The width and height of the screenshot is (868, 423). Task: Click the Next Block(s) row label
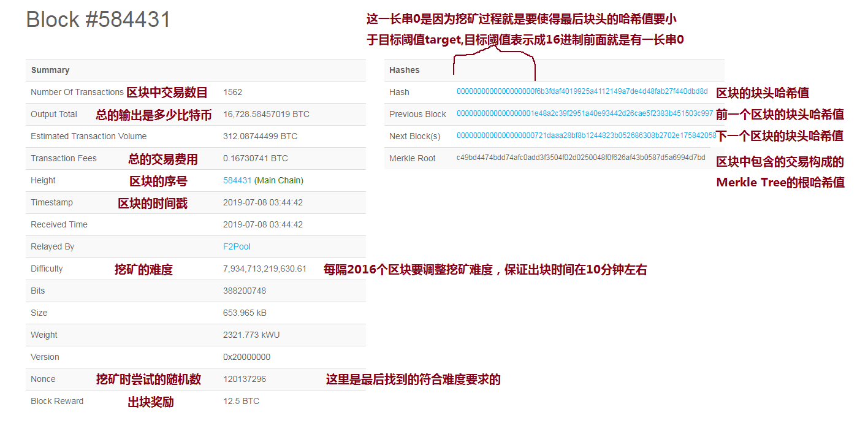click(415, 136)
